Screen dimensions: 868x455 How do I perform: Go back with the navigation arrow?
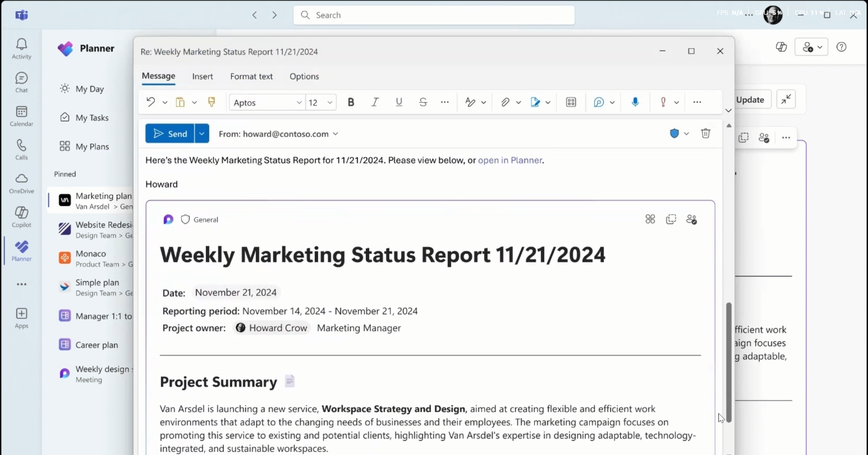[x=255, y=15]
